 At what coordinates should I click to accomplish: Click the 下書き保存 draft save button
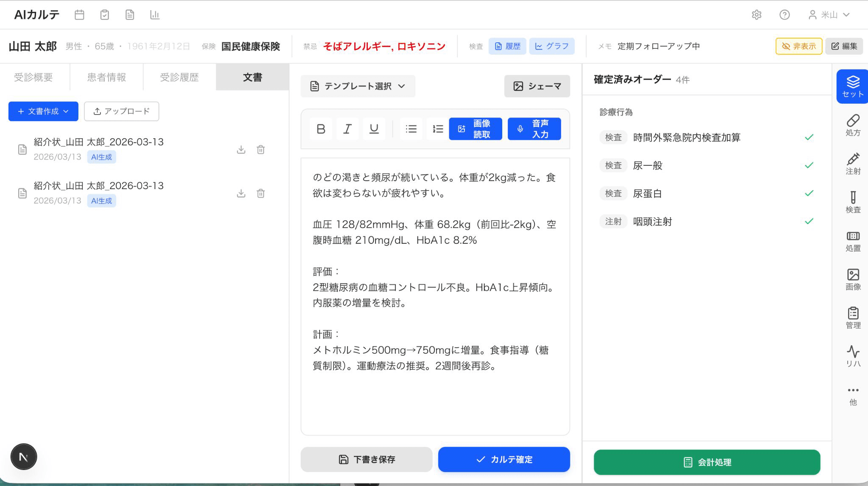click(x=367, y=459)
